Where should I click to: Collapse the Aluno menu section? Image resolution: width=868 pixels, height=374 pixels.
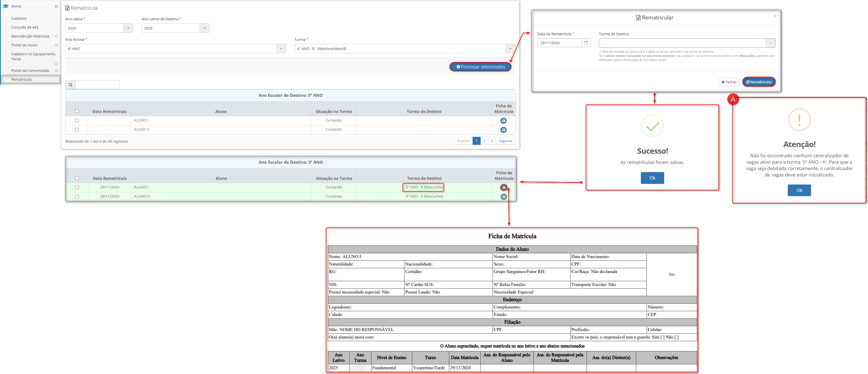pyautogui.click(x=56, y=6)
